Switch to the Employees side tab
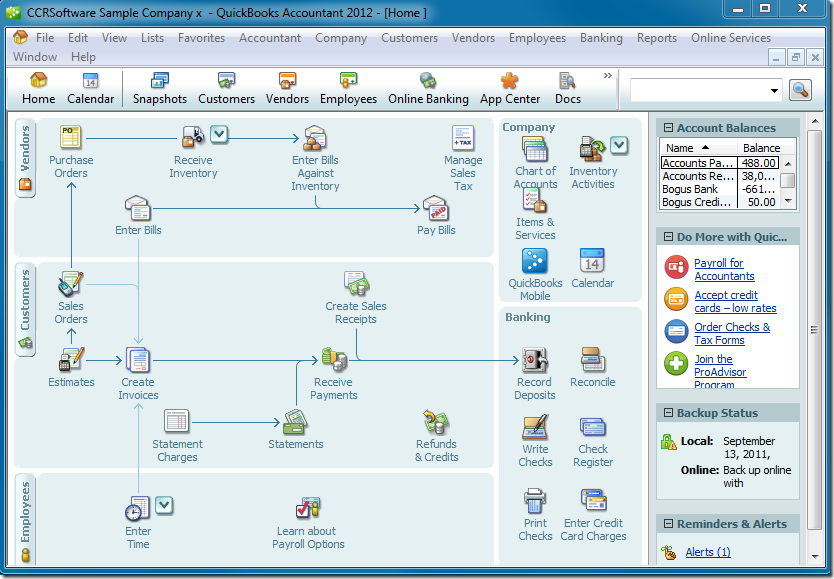Screen dimensions: 834x579 point(25,518)
